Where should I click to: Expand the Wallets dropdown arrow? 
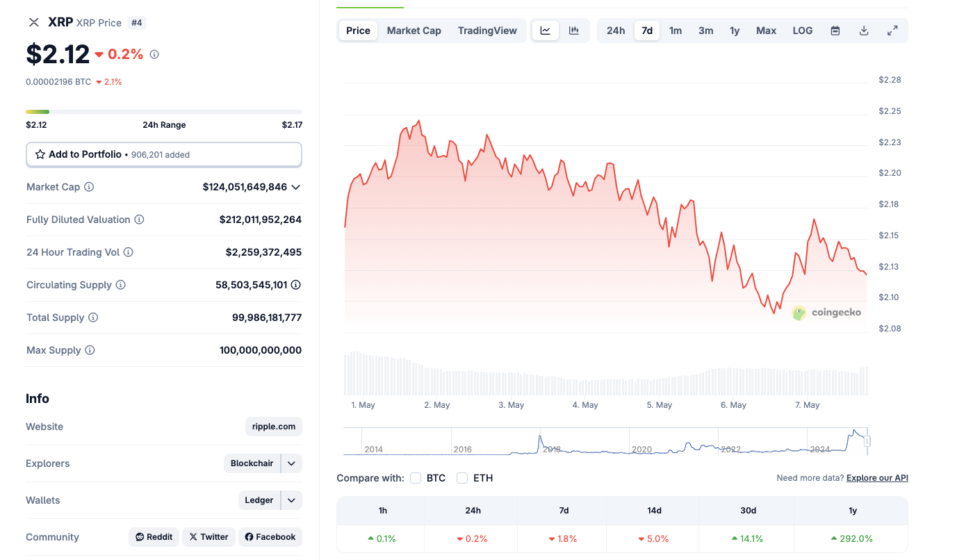click(x=292, y=500)
